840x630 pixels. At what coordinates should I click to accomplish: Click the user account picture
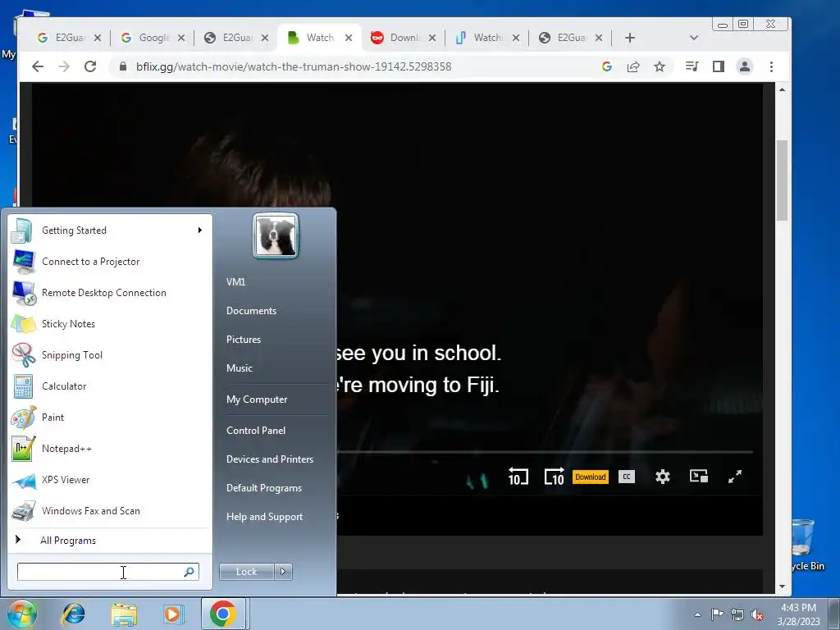(276, 235)
